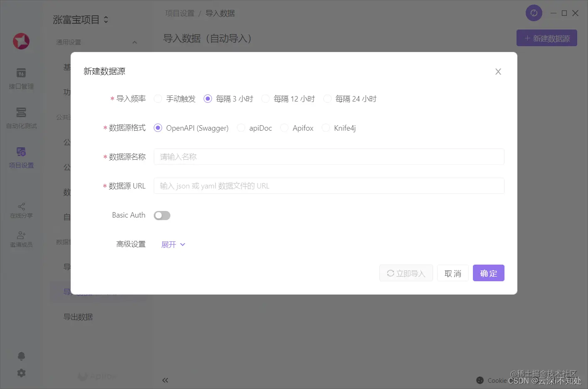Image resolution: width=588 pixels, height=389 pixels.
Task: Enable the Basic Auth switch
Action: pyautogui.click(x=162, y=215)
